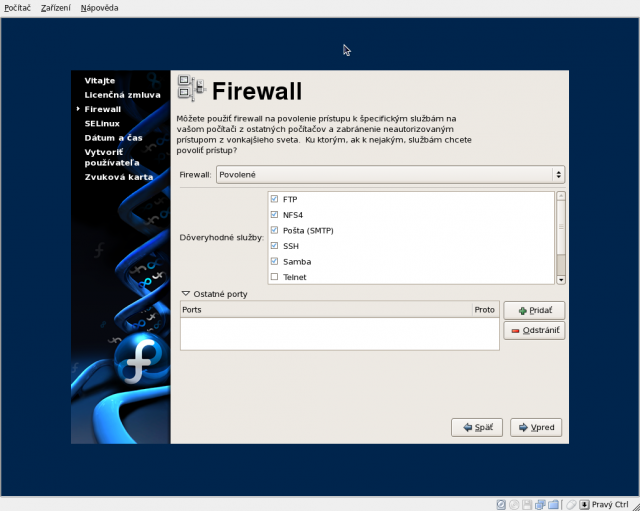Open the Zařízení menu
The width and height of the screenshot is (640, 511).
pyautogui.click(x=56, y=8)
